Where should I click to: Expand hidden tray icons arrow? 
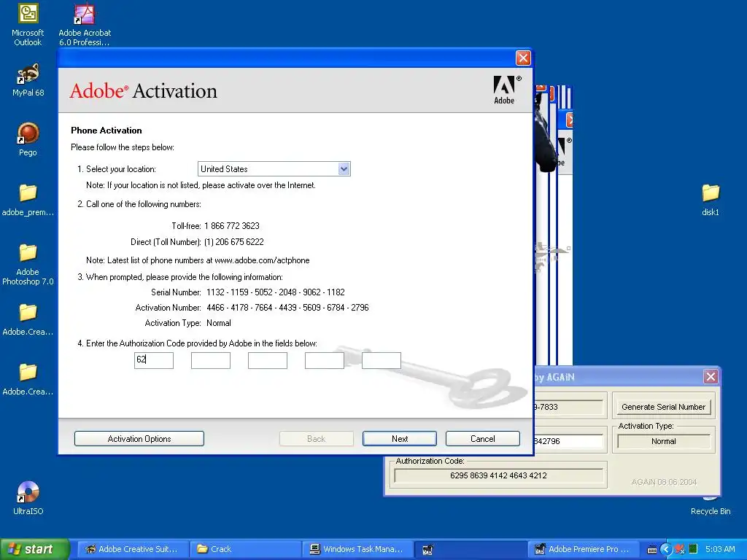665,549
